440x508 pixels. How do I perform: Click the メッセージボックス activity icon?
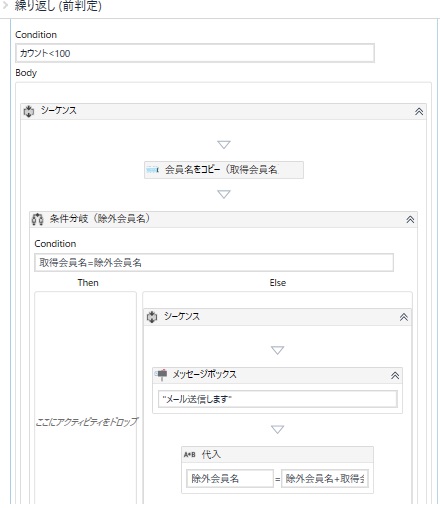(162, 375)
